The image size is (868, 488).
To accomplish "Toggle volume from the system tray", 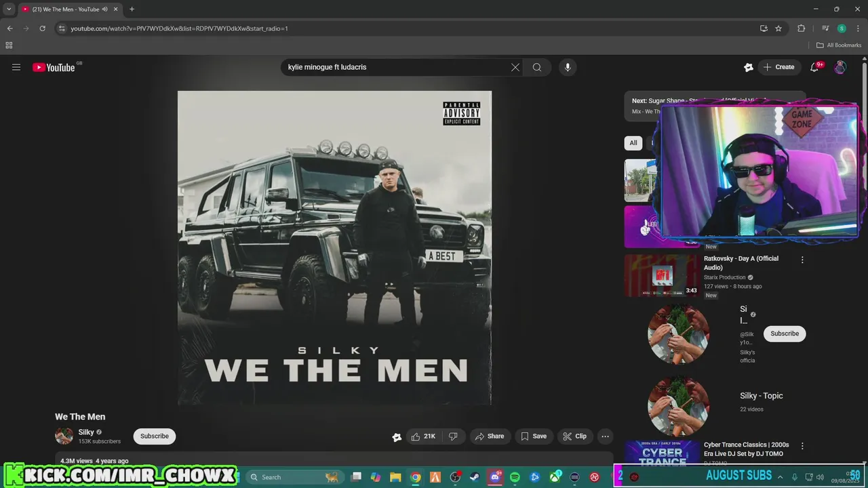I will pyautogui.click(x=821, y=477).
